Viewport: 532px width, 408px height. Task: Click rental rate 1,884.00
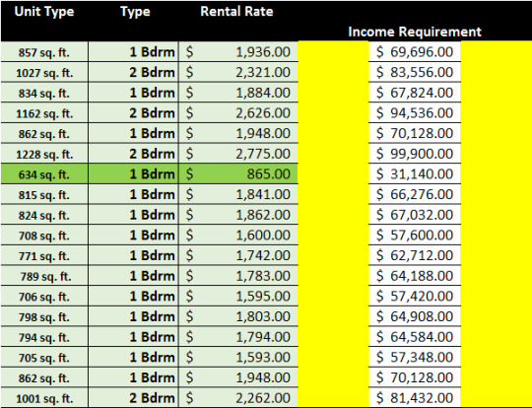click(x=238, y=93)
